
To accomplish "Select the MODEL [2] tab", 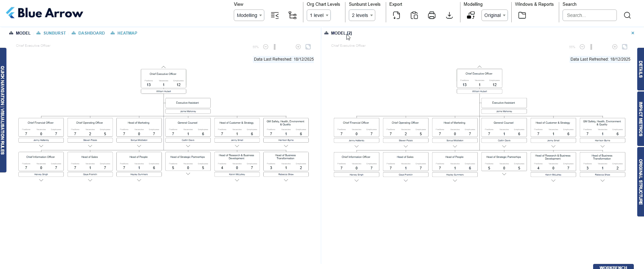I will [x=338, y=33].
